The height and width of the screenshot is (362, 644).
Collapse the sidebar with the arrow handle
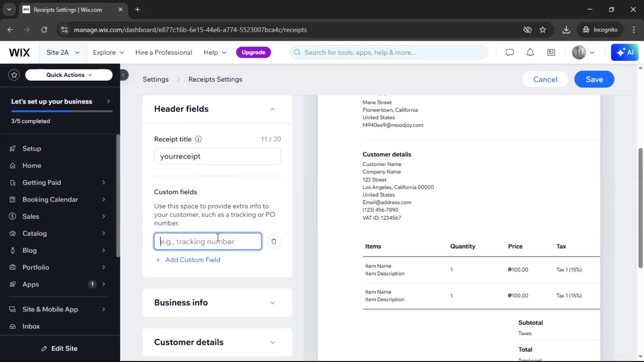(x=123, y=75)
